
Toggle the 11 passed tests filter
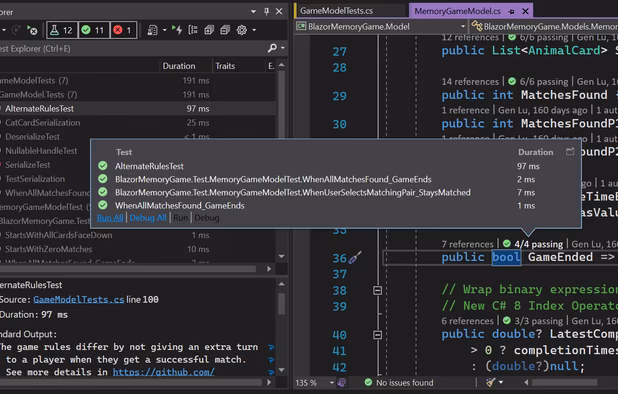(93, 30)
